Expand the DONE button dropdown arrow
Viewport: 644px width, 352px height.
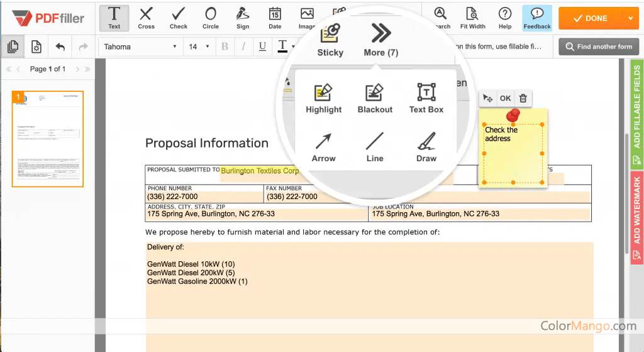(631, 18)
